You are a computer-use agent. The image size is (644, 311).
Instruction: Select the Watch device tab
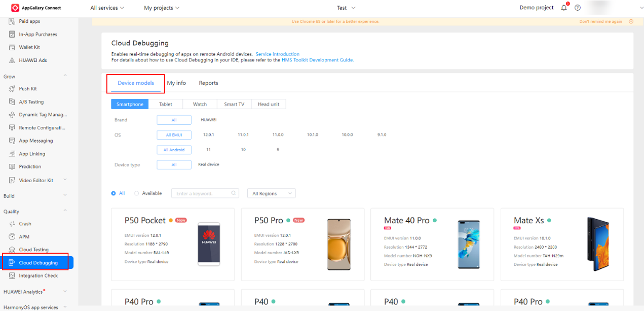[x=200, y=104]
